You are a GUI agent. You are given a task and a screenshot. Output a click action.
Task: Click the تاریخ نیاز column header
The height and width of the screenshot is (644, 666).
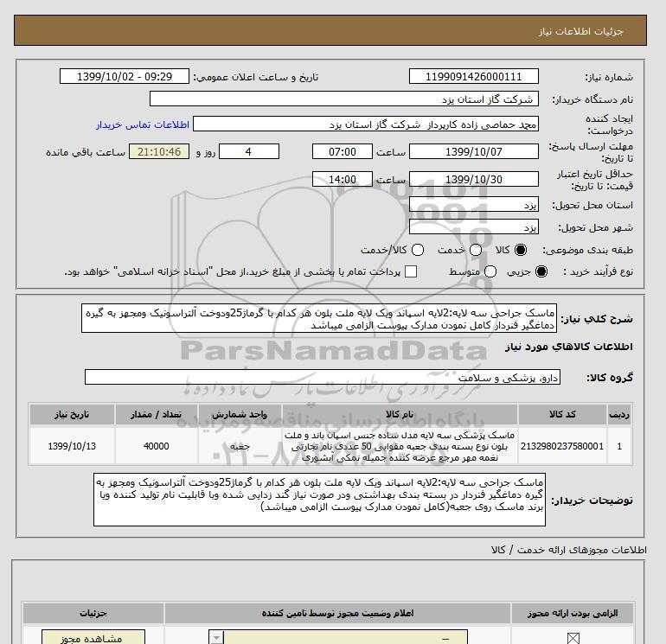coord(72,414)
